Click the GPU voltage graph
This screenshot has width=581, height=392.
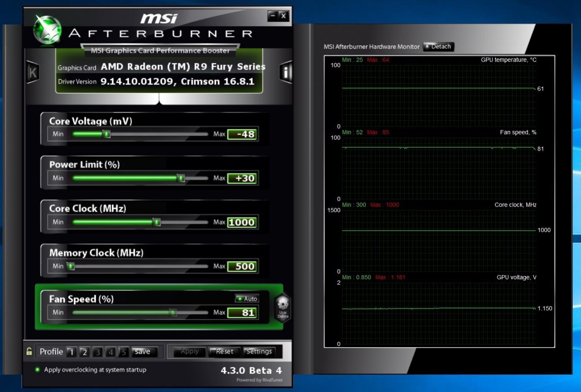[x=439, y=313]
